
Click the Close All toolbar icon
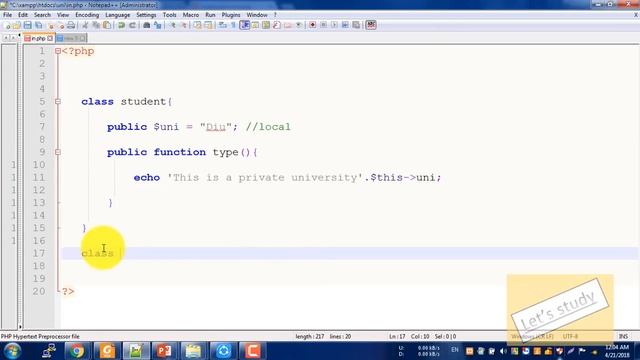pos(61,25)
